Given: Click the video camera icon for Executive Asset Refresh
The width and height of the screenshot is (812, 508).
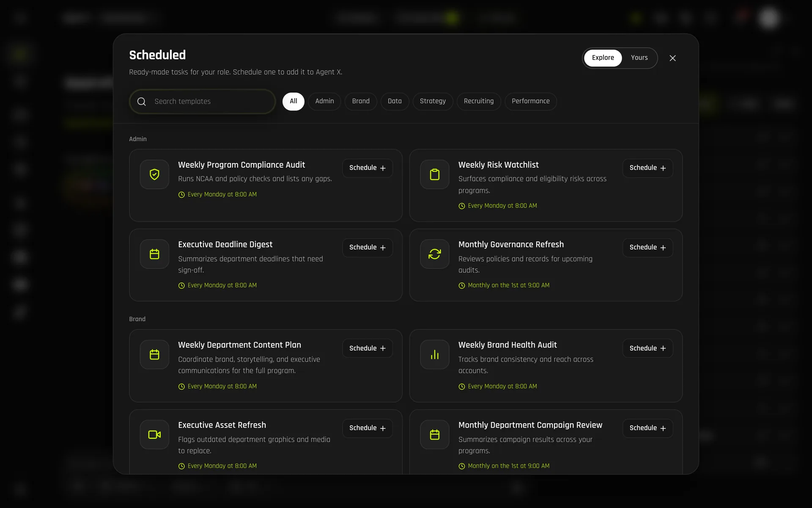Looking at the screenshot, I should click(x=154, y=434).
